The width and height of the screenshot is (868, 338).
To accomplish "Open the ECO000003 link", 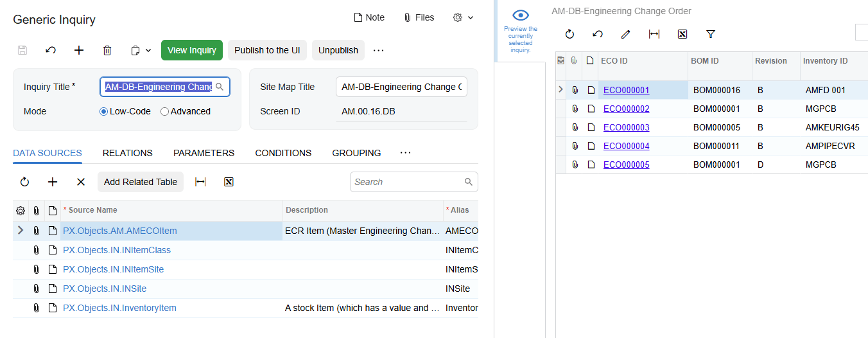I will (x=627, y=127).
